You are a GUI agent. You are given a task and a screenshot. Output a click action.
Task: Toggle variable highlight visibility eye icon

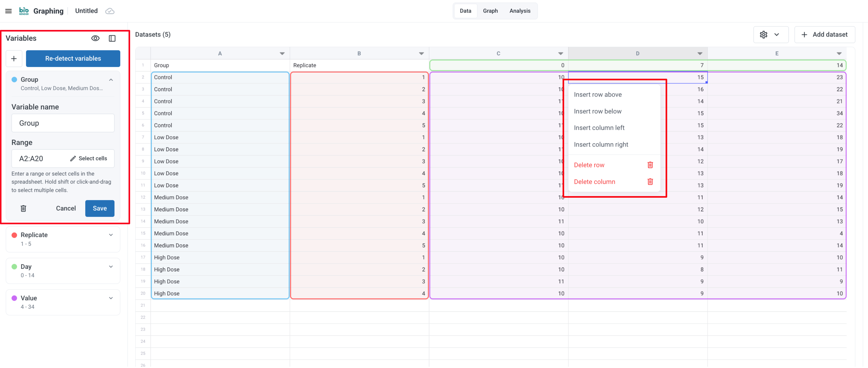tap(95, 38)
